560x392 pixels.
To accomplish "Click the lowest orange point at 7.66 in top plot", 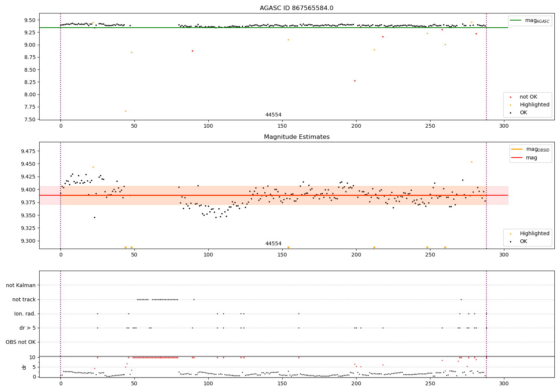I will tap(125, 111).
